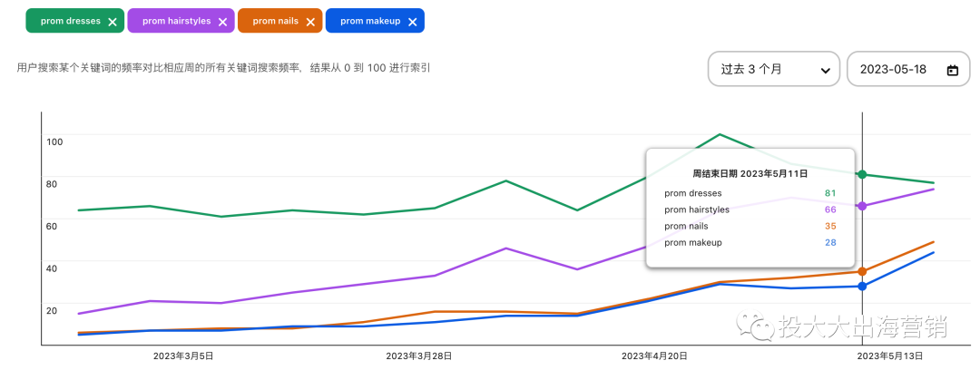This screenshot has width=980, height=370.
Task: Click the 2023年3月5日 x-axis label
Action: point(183,356)
